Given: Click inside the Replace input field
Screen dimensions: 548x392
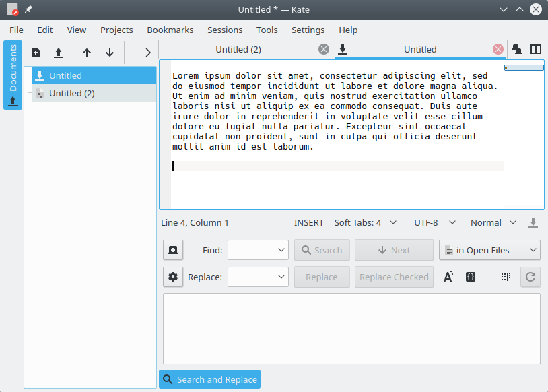Looking at the screenshot, I should coord(252,277).
